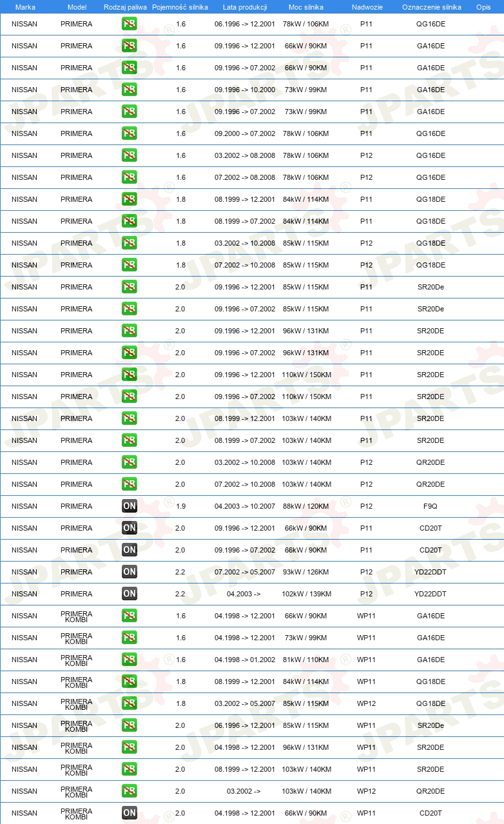Click the petrol icon in the Kombi 1.8 WP12 row
The image size is (504, 824).
(129, 703)
